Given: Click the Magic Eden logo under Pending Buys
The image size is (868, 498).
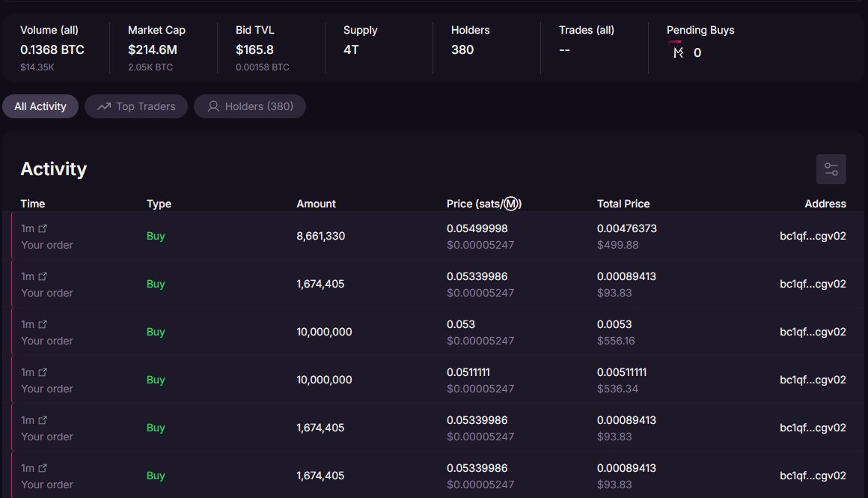Looking at the screenshot, I should tap(678, 52).
